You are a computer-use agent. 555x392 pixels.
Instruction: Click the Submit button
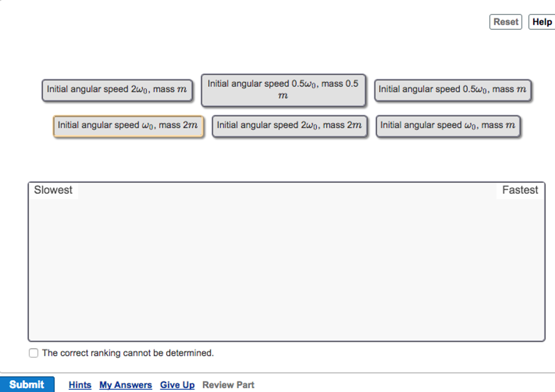pyautogui.click(x=27, y=384)
